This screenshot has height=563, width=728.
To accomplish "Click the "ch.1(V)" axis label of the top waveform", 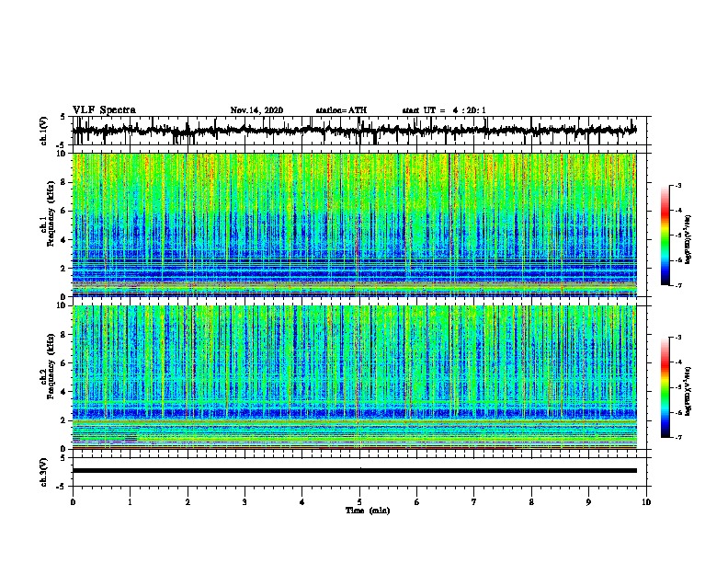I will click(44, 131).
